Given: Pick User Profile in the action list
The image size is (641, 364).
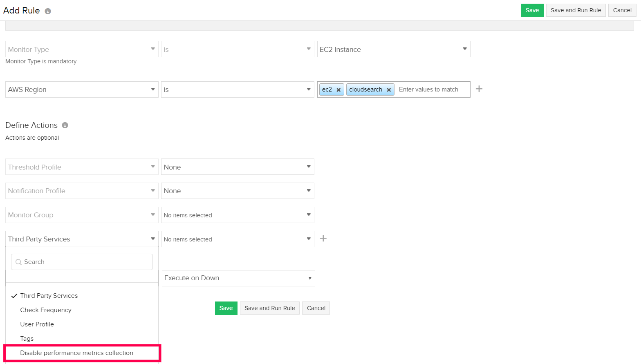Looking at the screenshot, I should tap(37, 324).
